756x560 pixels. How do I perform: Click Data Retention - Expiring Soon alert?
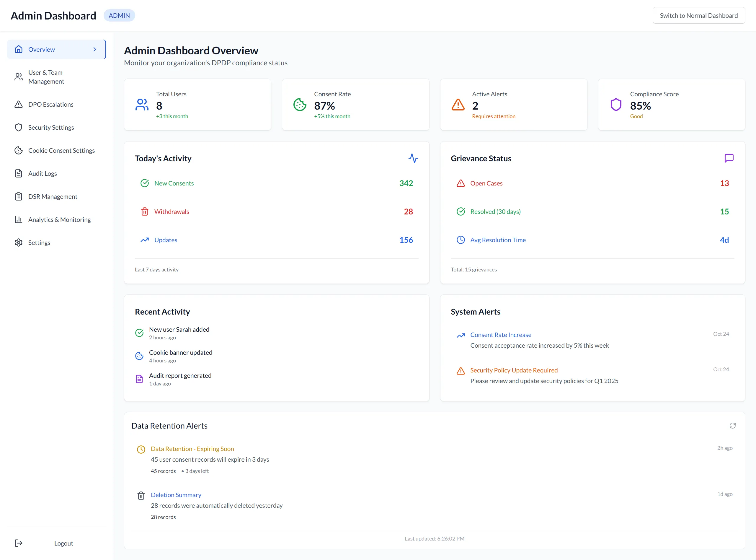[192, 448]
